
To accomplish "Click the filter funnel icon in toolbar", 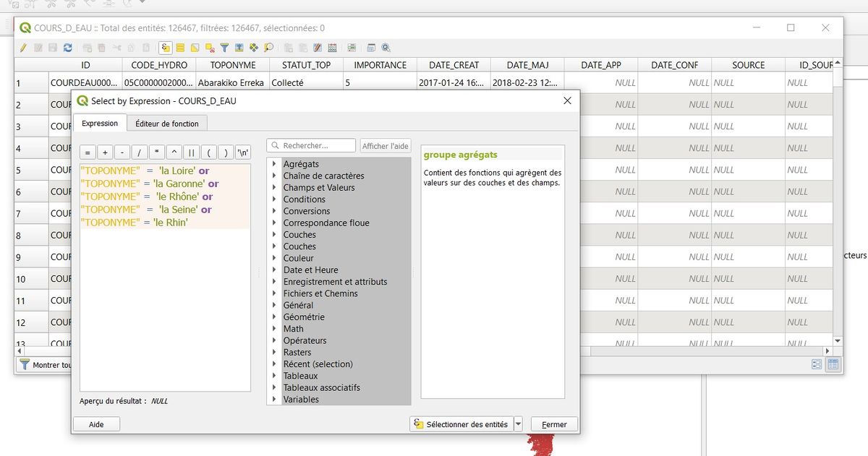I will [x=224, y=48].
